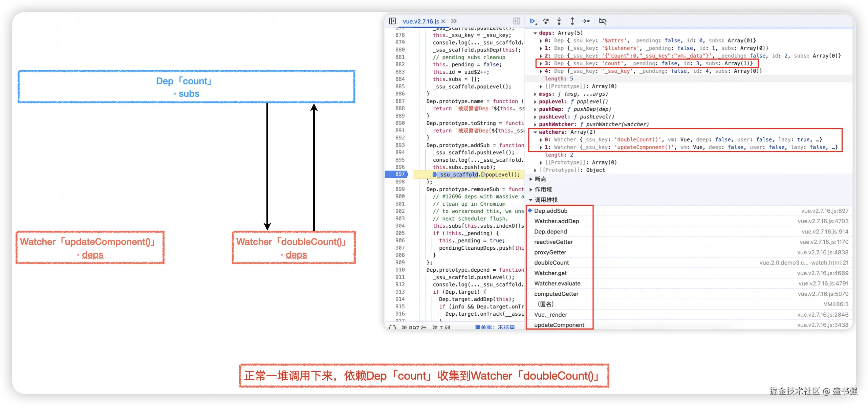
Task: Select the vue.v2.7.16.js file tab
Action: coord(421,21)
